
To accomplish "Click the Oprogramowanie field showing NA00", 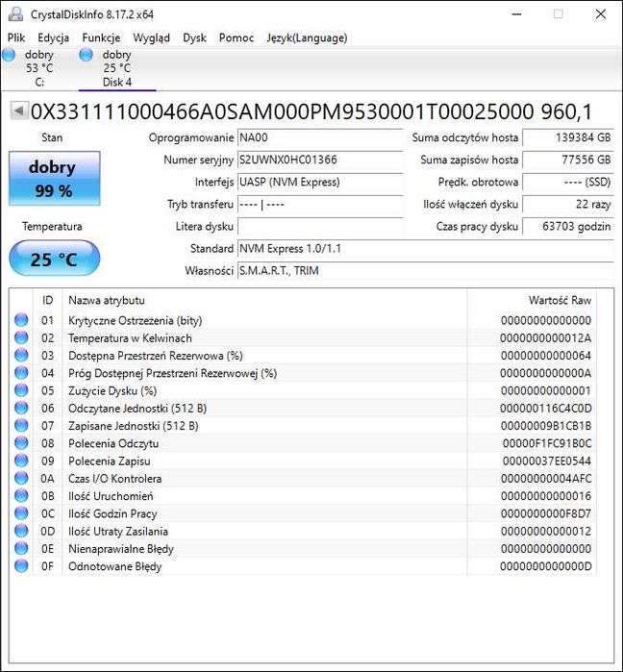I will [320, 137].
